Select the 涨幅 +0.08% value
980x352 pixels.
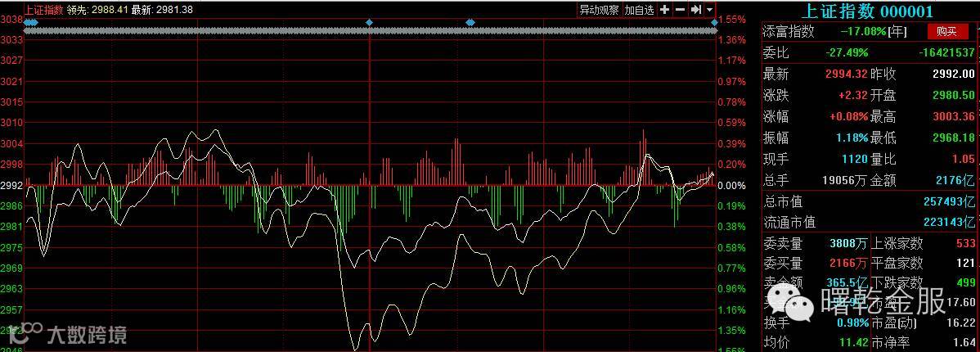pyautogui.click(x=849, y=117)
